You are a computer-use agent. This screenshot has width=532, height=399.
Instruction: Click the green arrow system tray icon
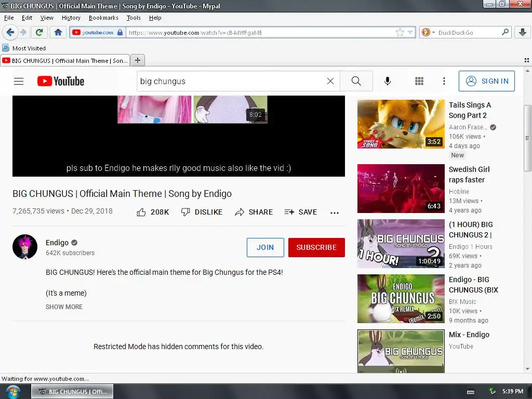coord(493,391)
